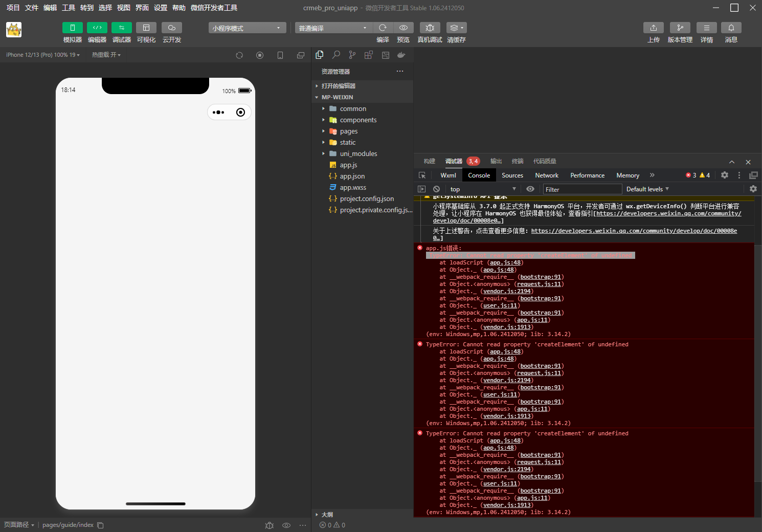This screenshot has width=762, height=532.
Task: Toggle the simulator panel button
Action: click(x=72, y=28)
